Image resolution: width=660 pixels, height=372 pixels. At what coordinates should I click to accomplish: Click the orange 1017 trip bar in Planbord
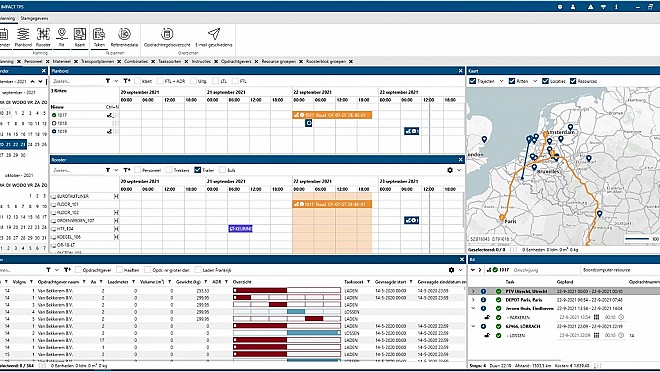(x=332, y=115)
